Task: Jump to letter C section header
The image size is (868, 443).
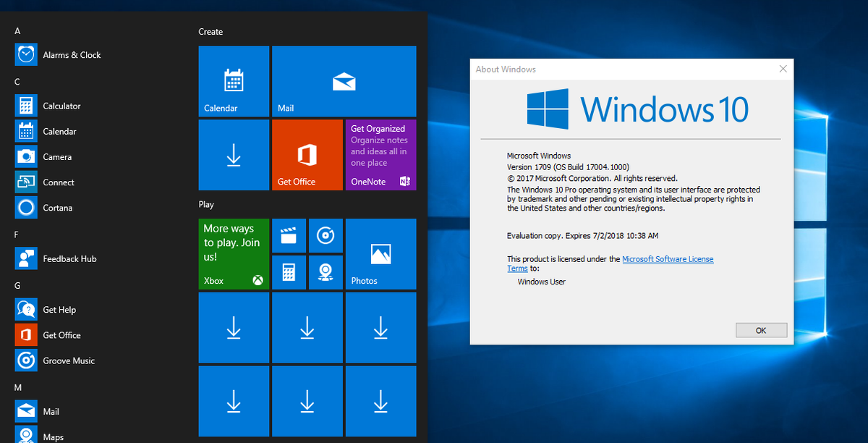Action: point(17,82)
